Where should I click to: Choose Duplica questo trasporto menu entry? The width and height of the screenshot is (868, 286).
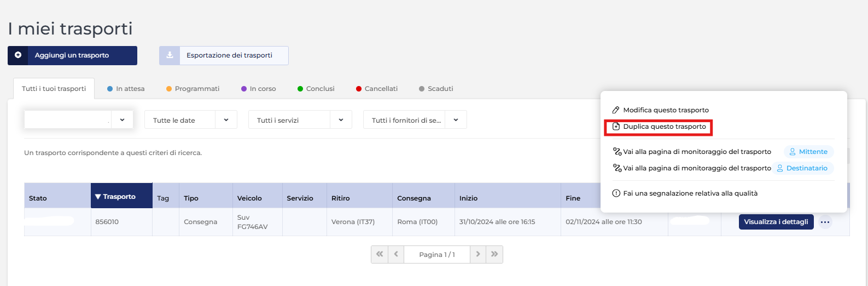pyautogui.click(x=659, y=127)
